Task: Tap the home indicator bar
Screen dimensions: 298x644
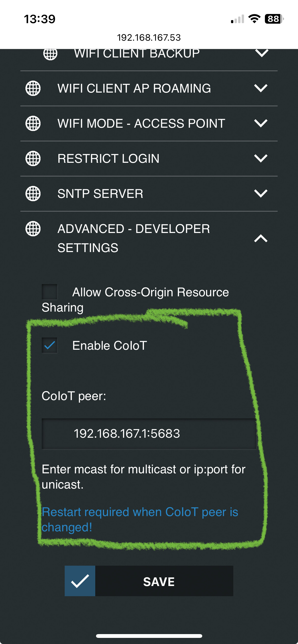Action: [x=149, y=636]
